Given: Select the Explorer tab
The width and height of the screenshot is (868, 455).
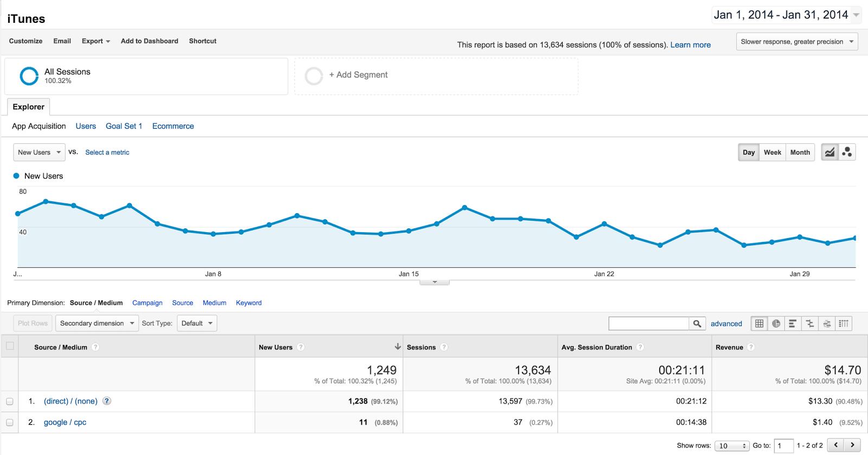Looking at the screenshot, I should [x=28, y=107].
